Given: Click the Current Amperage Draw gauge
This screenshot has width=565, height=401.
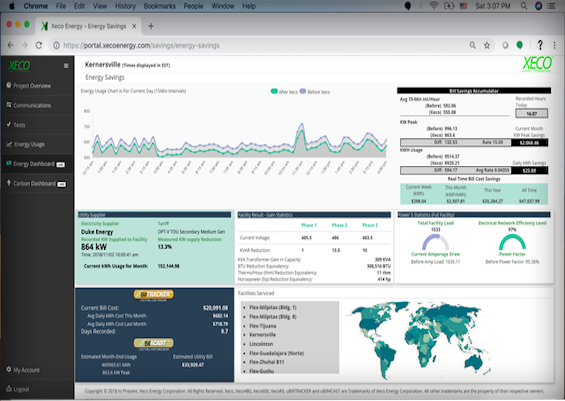Looking at the screenshot, I should pos(435,242).
